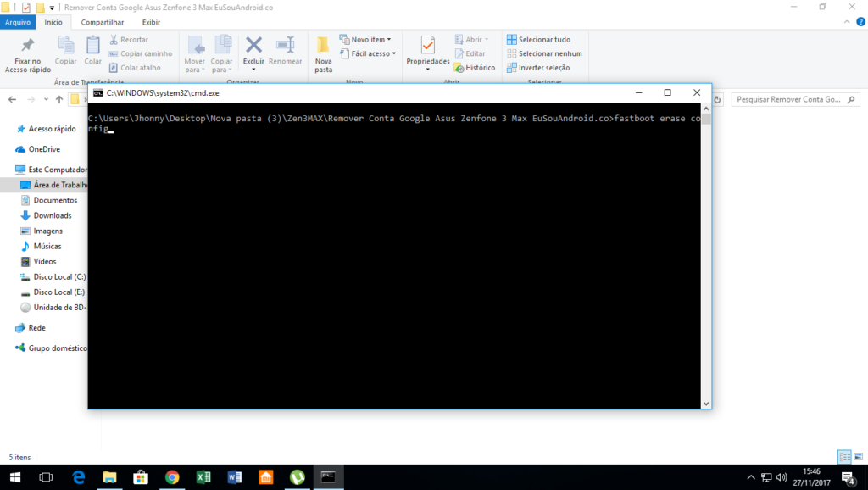The image size is (868, 490).
Task: Open Imagens in navigation pane
Action: click(x=42, y=231)
